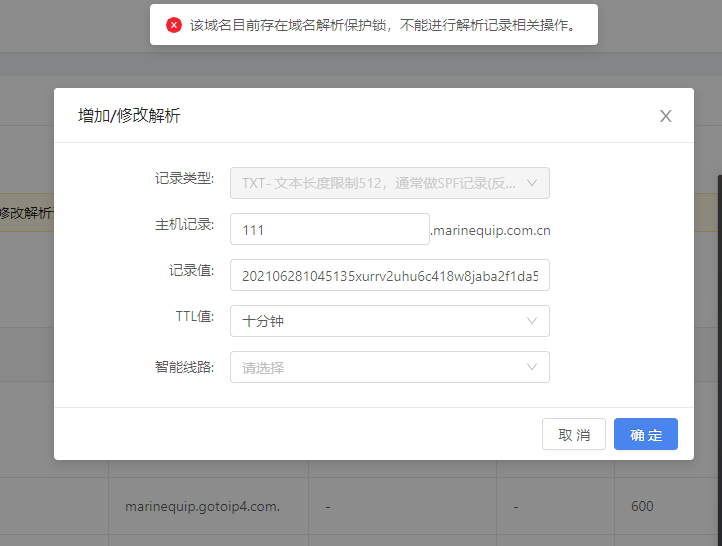Click the 记录值 label
The height and width of the screenshot is (546, 722).
pos(192,270)
